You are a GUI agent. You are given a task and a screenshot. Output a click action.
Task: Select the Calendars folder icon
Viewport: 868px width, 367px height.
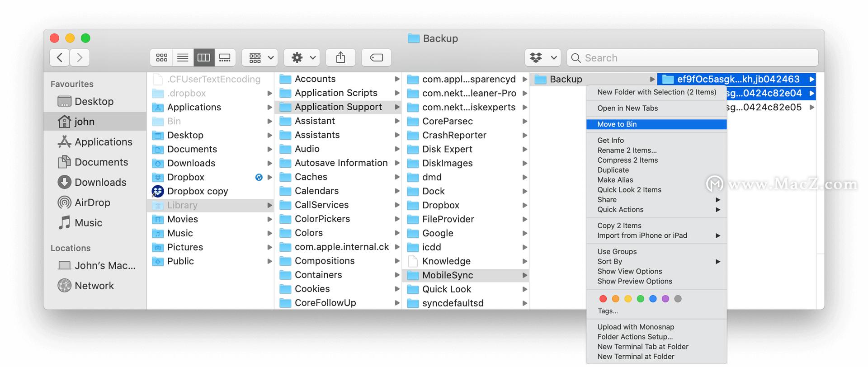pos(285,191)
